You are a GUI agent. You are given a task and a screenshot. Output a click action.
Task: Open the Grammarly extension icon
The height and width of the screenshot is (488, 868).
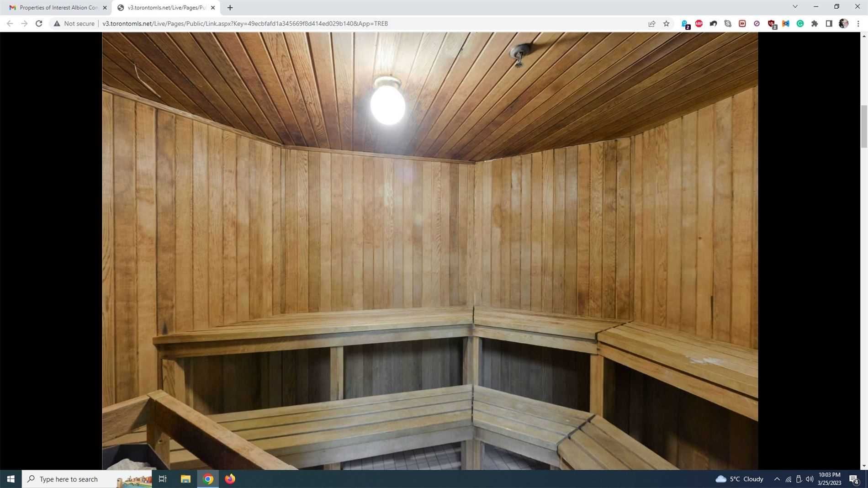[800, 23]
